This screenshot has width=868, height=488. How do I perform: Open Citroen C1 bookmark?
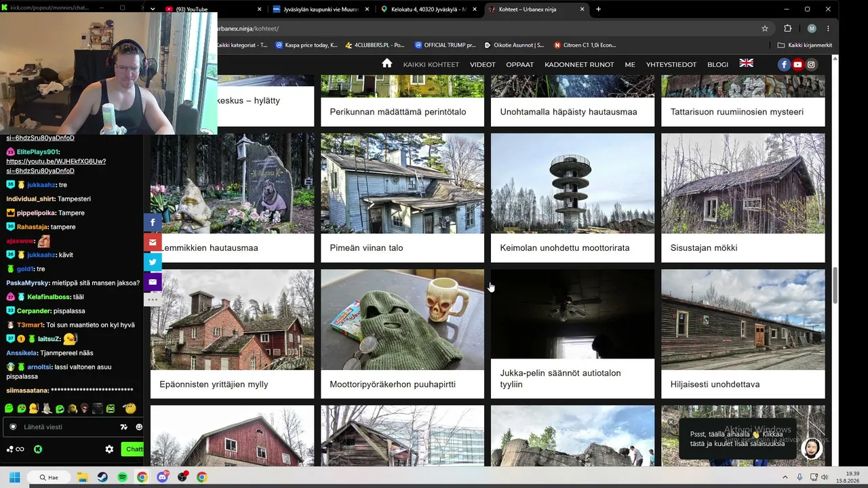[585, 45]
